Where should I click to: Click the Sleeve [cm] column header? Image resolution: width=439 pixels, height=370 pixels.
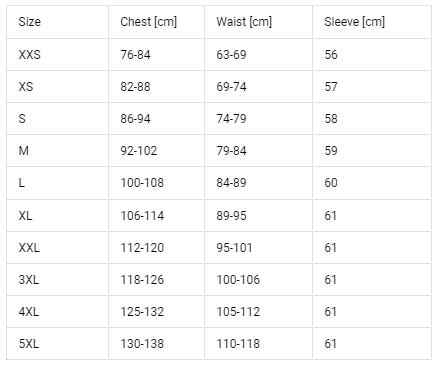[354, 22]
